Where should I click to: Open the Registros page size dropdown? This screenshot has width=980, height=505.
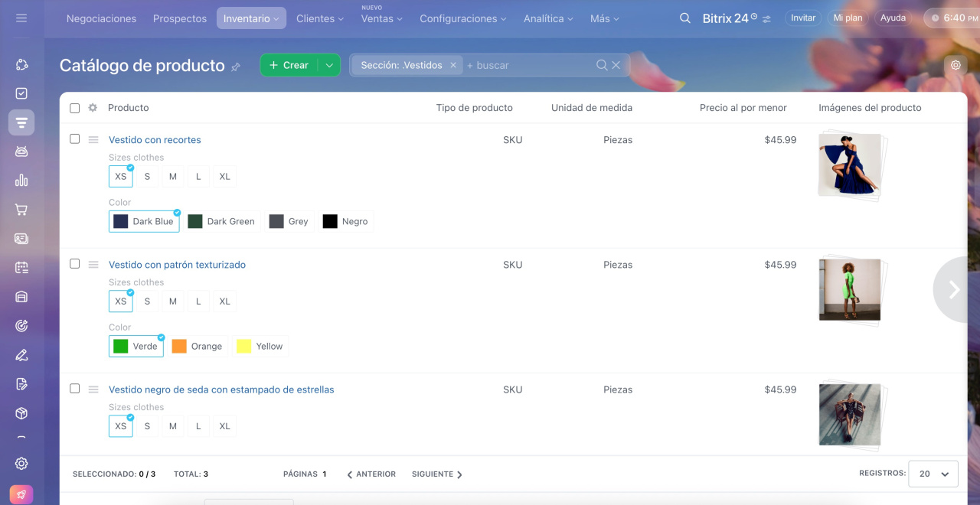point(933,474)
